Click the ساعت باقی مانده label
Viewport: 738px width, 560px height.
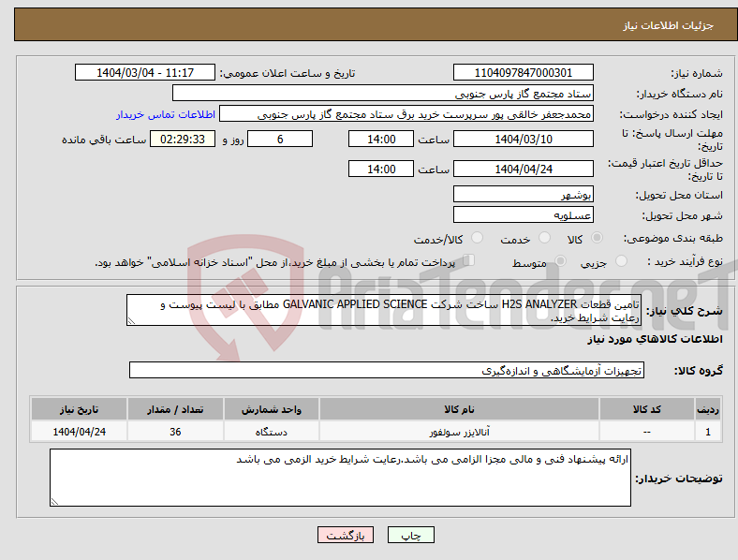click(x=104, y=140)
